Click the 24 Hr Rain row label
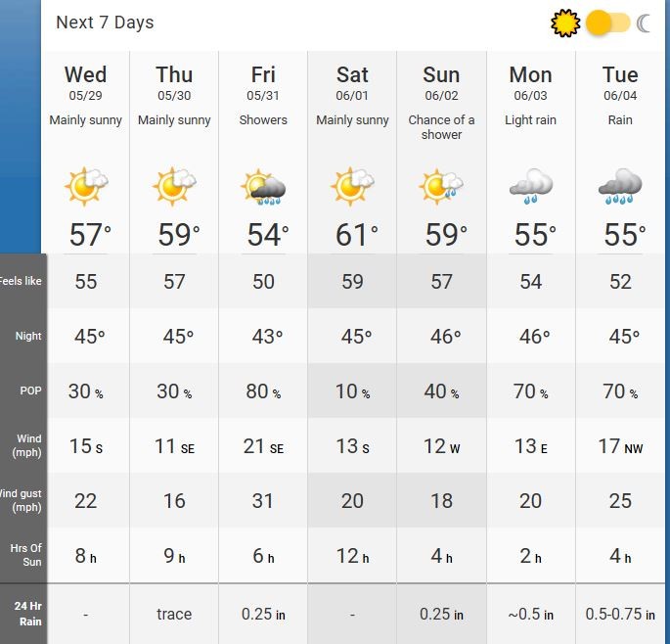This screenshot has height=644, width=670. pyautogui.click(x=28, y=614)
